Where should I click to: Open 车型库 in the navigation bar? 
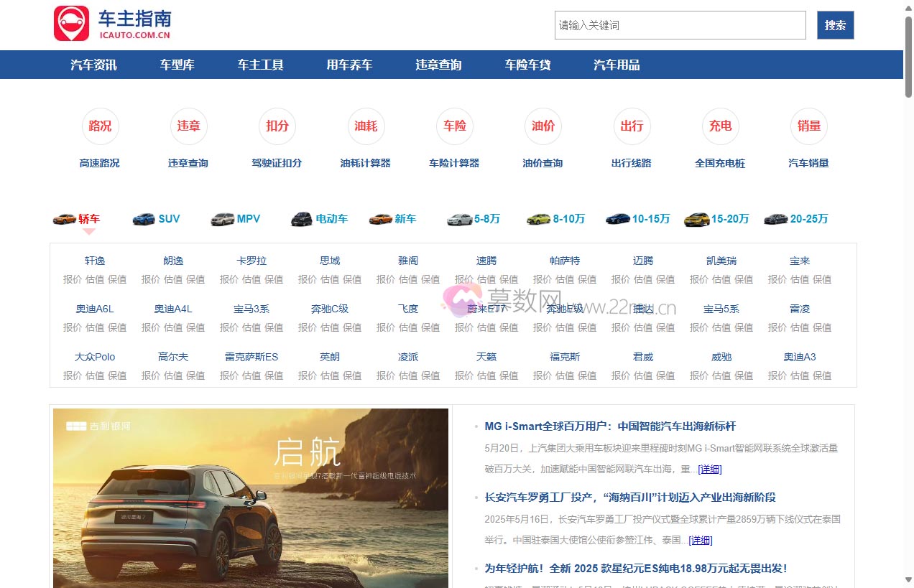177,65
